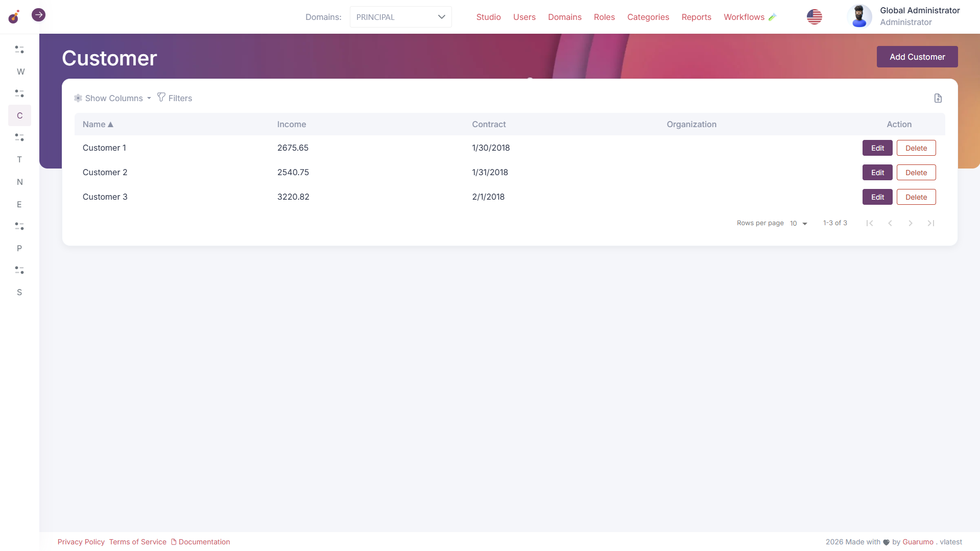
Task: Click the sidebar expand arrow icon
Action: (x=38, y=15)
